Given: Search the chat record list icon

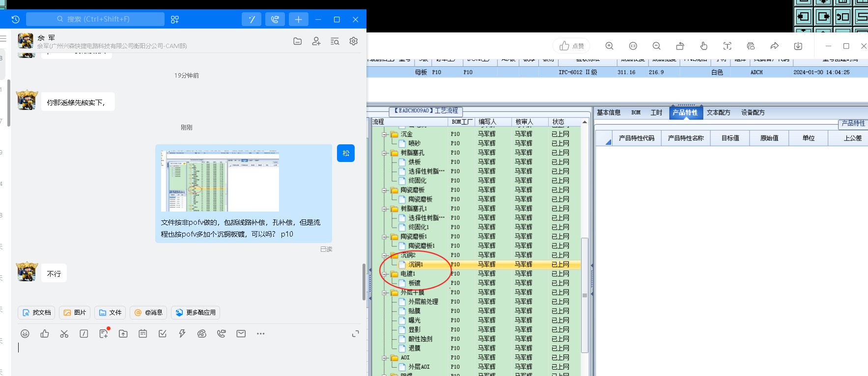Looking at the screenshot, I should 335,41.
